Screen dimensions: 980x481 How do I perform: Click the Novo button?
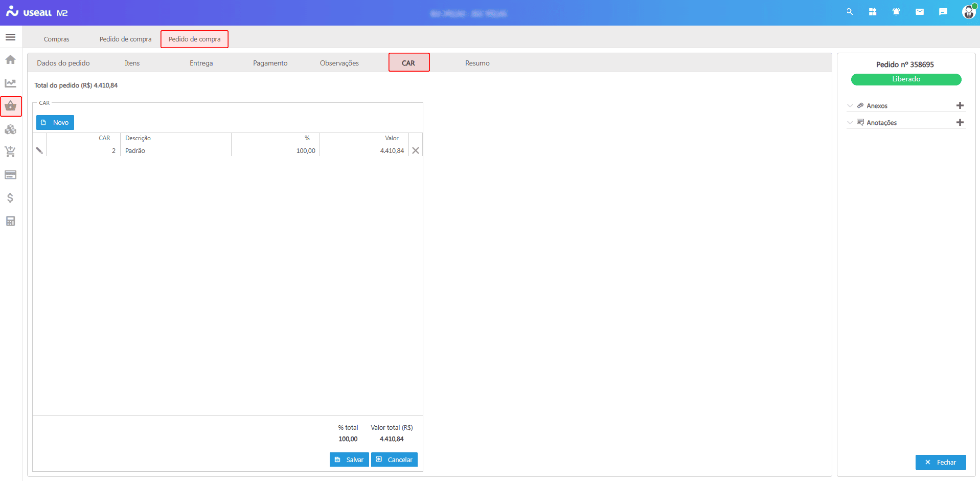55,123
